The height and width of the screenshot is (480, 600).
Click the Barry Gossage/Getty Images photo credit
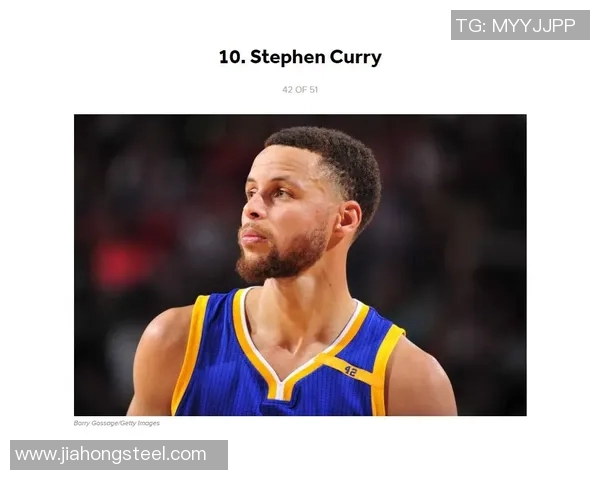pos(117,423)
